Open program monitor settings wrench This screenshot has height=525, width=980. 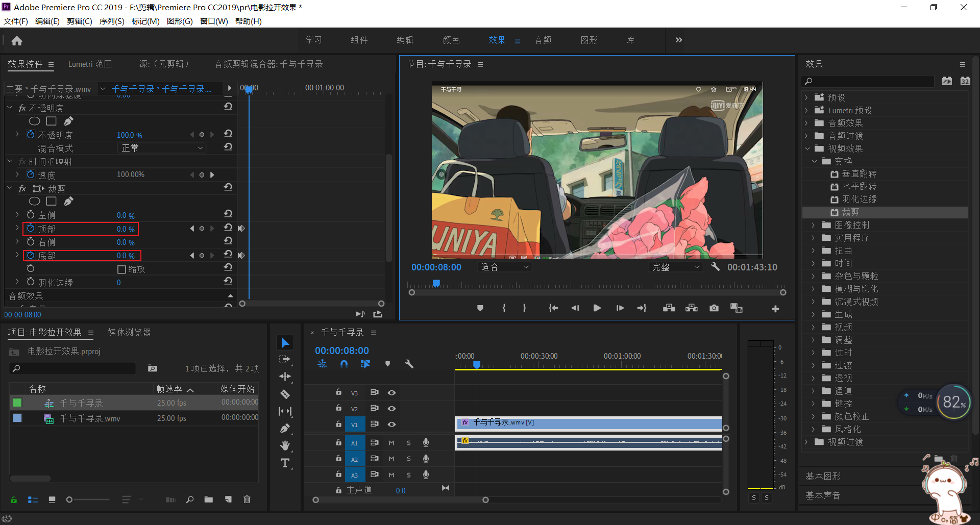point(715,267)
